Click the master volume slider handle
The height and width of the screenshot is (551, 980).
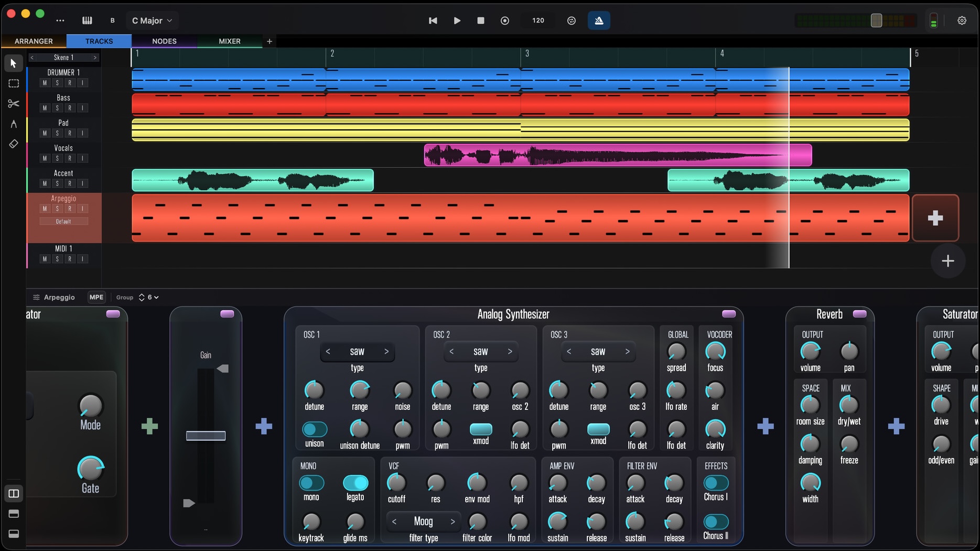pos(876,20)
